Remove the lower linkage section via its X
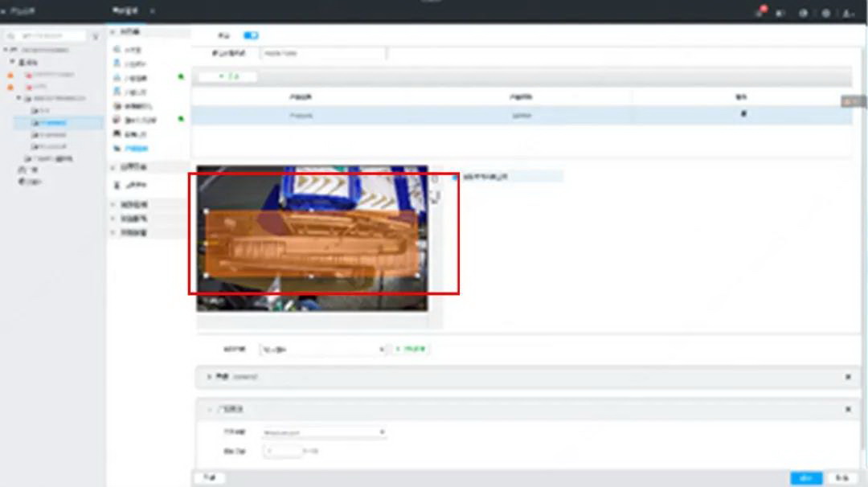The image size is (868, 487). pos(848,409)
